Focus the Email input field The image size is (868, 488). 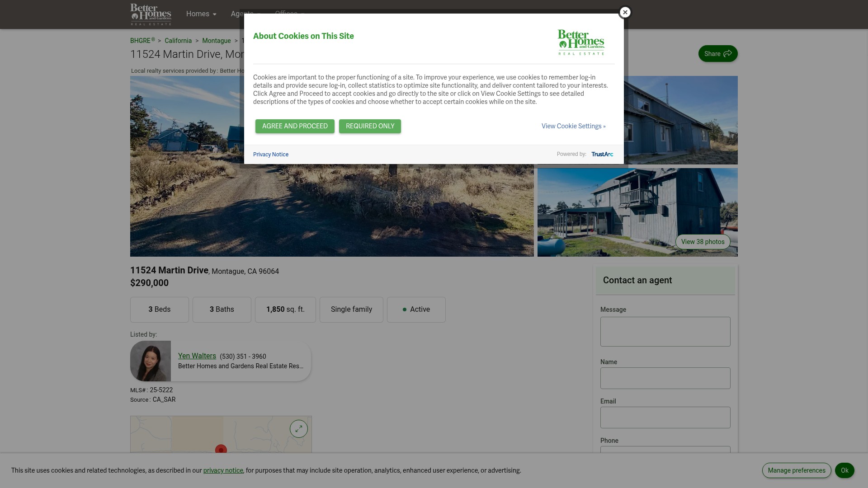point(665,418)
